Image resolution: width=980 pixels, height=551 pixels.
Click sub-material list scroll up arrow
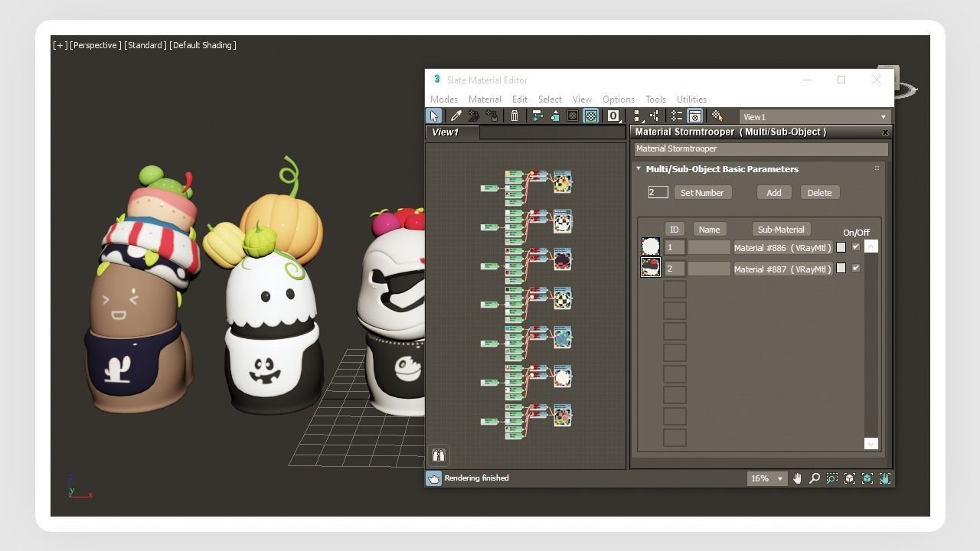[871, 246]
